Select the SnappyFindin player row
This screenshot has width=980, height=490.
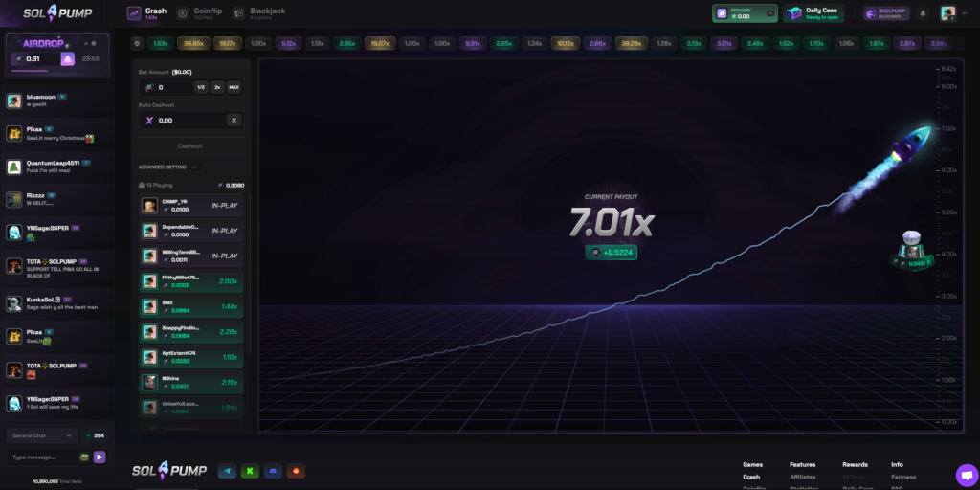pyautogui.click(x=190, y=332)
